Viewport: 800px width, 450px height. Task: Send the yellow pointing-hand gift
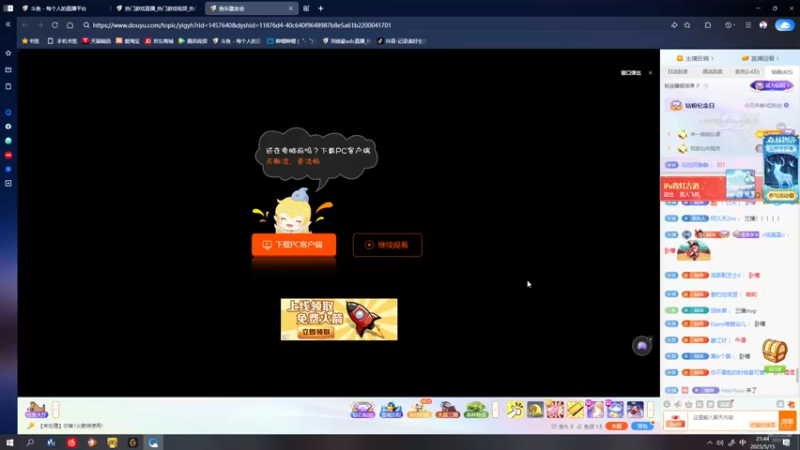coord(515,409)
